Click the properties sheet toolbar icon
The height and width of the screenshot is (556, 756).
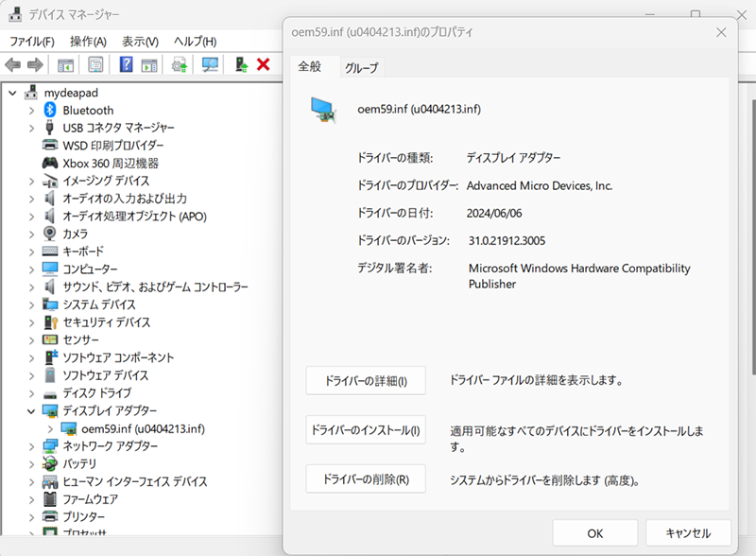point(95,65)
